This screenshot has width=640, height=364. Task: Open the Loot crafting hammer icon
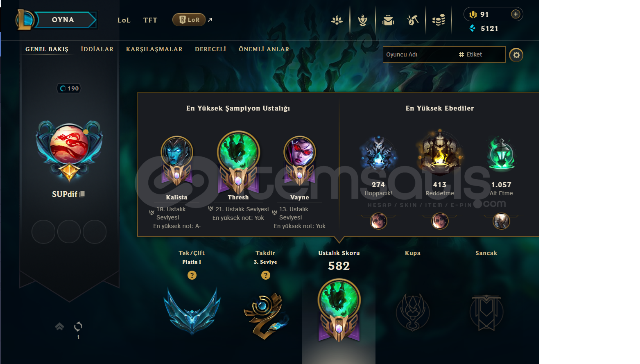[x=413, y=20]
